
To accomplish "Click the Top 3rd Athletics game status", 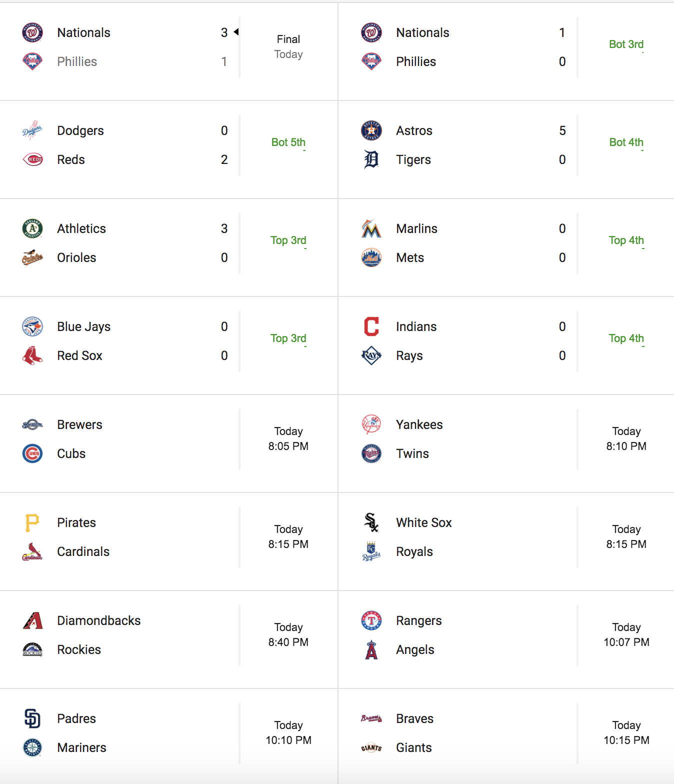I will point(288,240).
